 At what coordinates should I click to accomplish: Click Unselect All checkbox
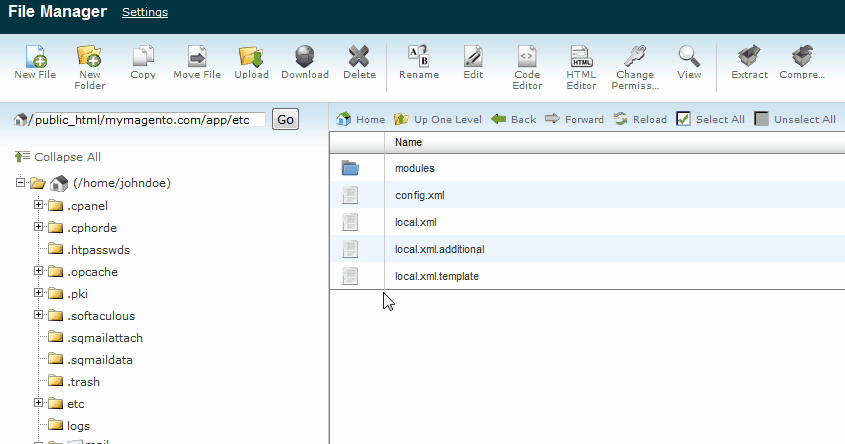click(x=761, y=119)
